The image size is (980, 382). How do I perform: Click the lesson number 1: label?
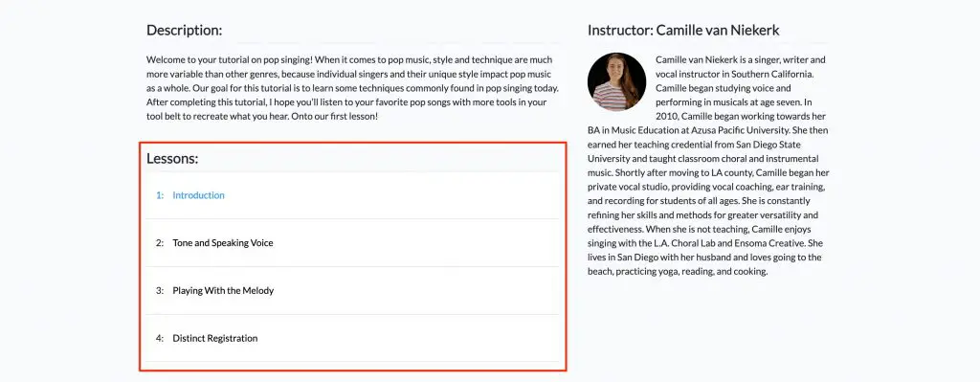tap(160, 195)
